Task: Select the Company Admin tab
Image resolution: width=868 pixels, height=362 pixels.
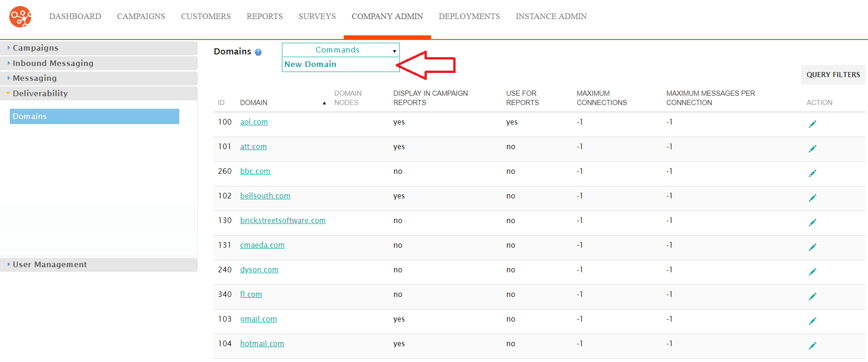Action: tap(387, 16)
